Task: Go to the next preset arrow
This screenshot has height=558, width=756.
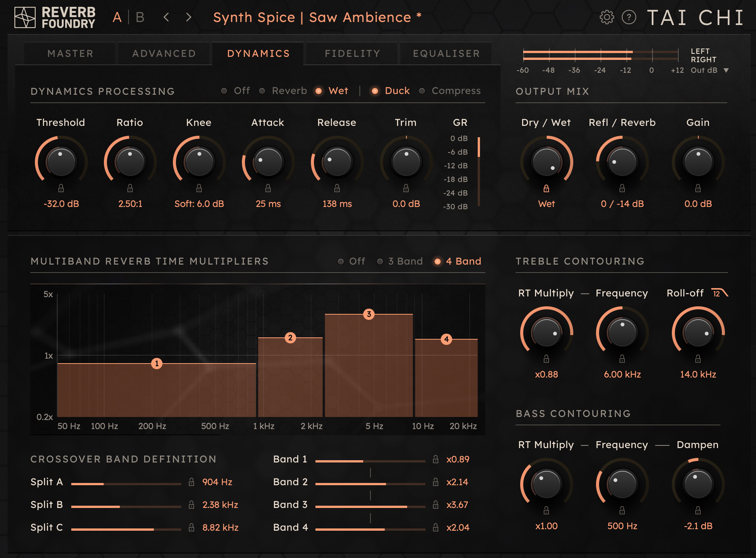Action: pos(189,17)
